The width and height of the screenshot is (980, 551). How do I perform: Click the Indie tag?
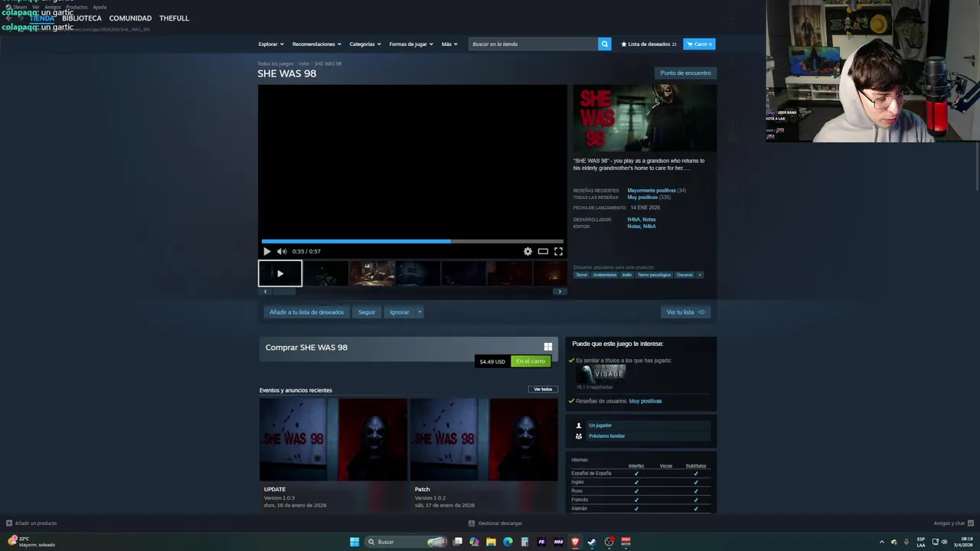tap(627, 275)
